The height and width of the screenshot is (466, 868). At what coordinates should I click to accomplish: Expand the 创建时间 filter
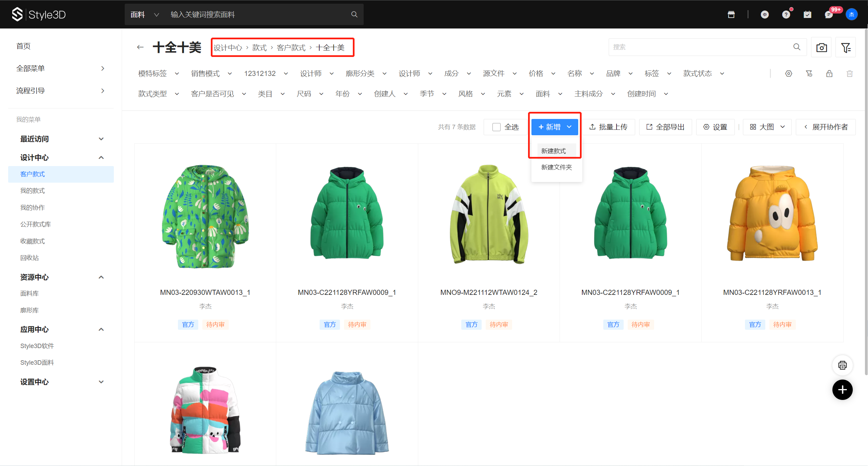coord(647,94)
